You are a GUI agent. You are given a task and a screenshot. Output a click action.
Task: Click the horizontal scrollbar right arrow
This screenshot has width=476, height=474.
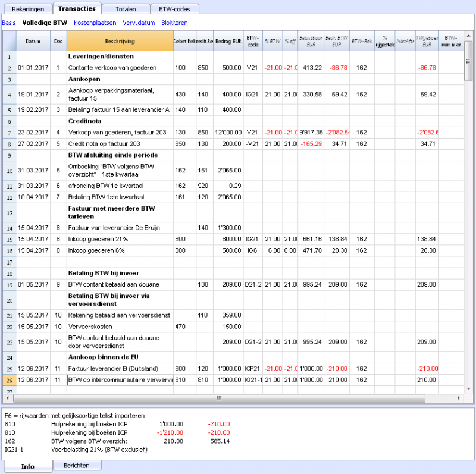coord(458,398)
